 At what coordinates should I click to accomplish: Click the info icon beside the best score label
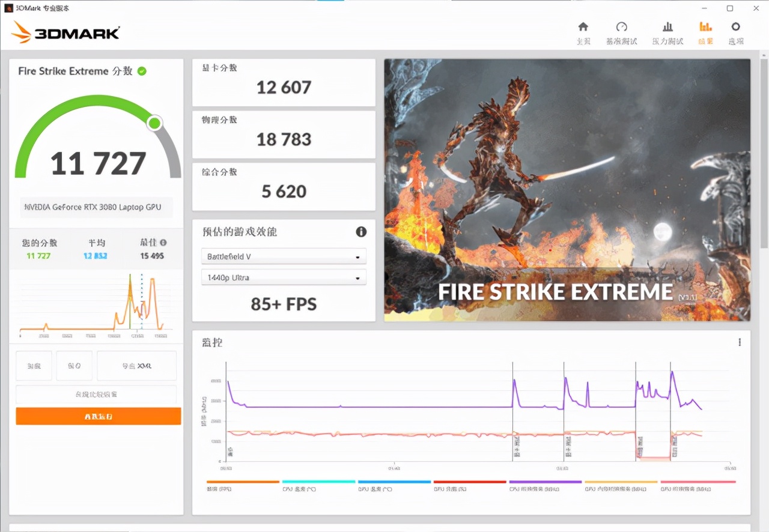pyautogui.click(x=163, y=243)
